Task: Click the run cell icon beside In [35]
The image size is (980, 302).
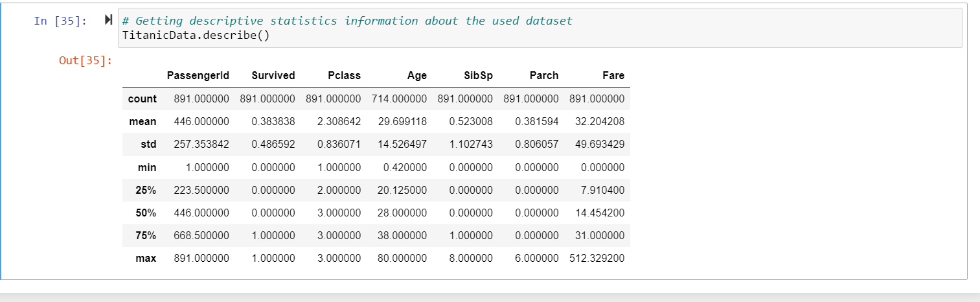Action: (x=108, y=21)
